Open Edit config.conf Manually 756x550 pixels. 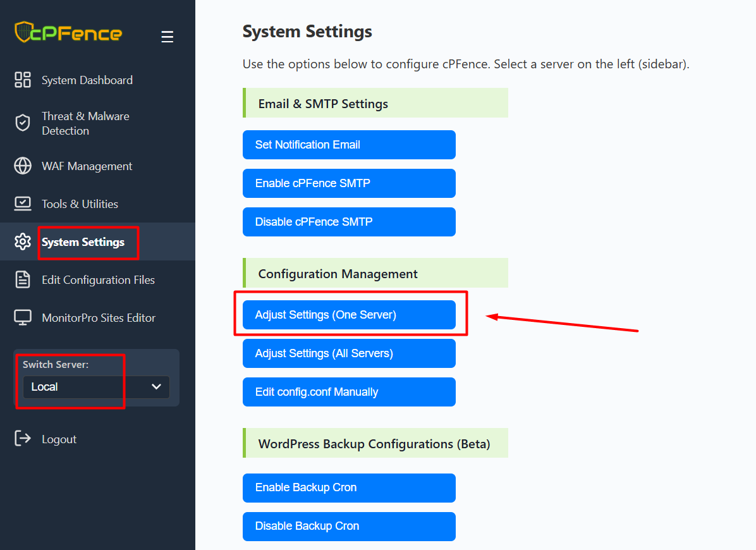pos(349,392)
